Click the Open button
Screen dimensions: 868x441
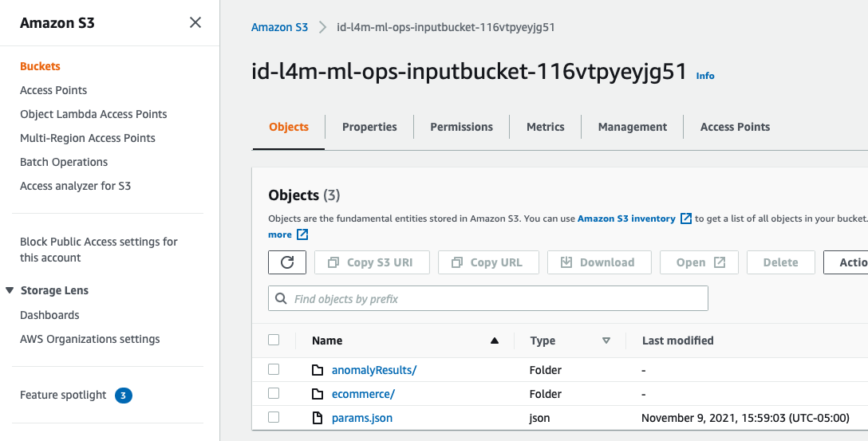pos(699,262)
